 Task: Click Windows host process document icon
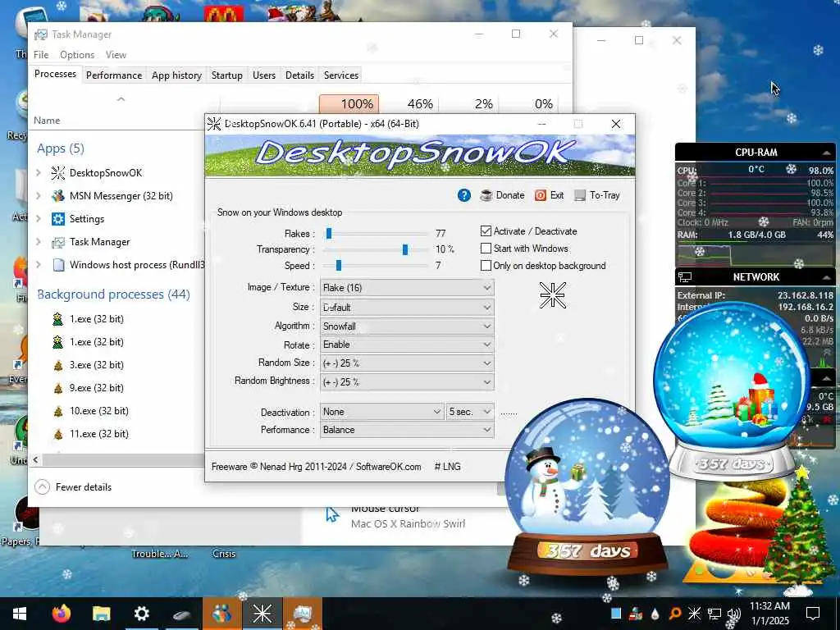(58, 265)
